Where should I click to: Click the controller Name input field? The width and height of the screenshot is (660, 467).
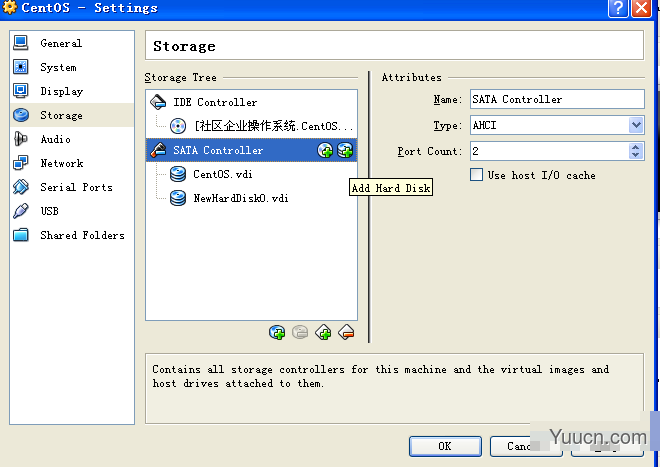[557, 99]
